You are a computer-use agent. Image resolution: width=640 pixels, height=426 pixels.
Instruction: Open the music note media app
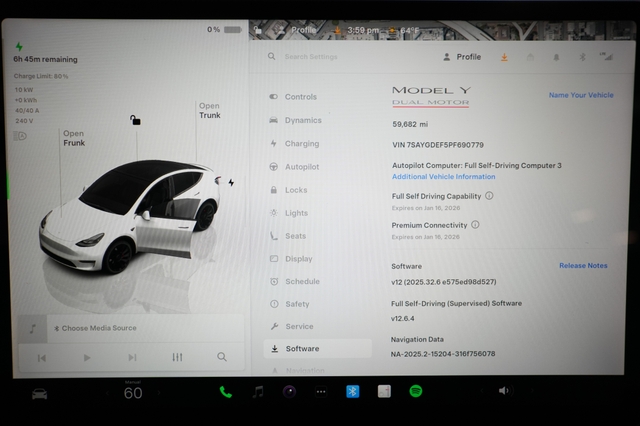(x=258, y=392)
